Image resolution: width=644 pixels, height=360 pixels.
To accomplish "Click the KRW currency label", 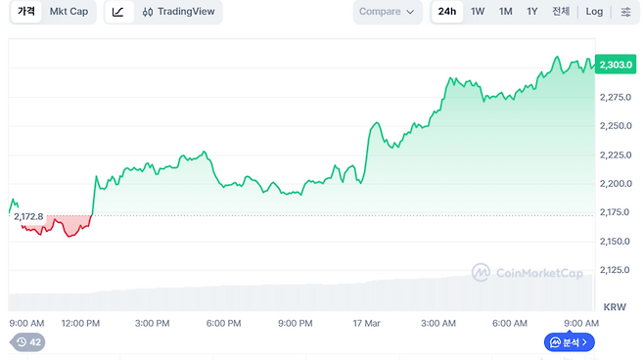I will pyautogui.click(x=615, y=307).
